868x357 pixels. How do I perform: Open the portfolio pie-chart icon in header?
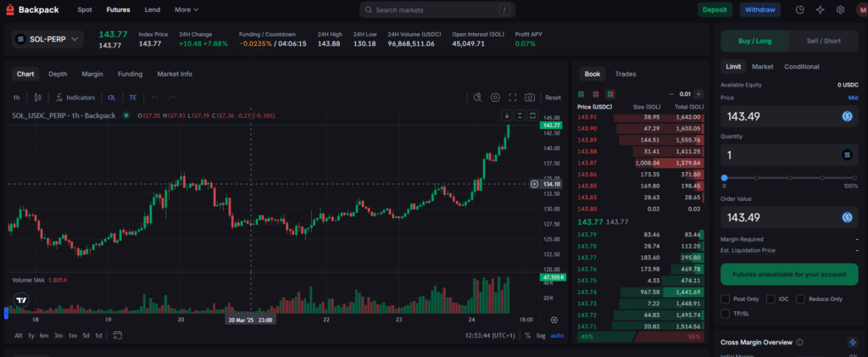coord(800,9)
